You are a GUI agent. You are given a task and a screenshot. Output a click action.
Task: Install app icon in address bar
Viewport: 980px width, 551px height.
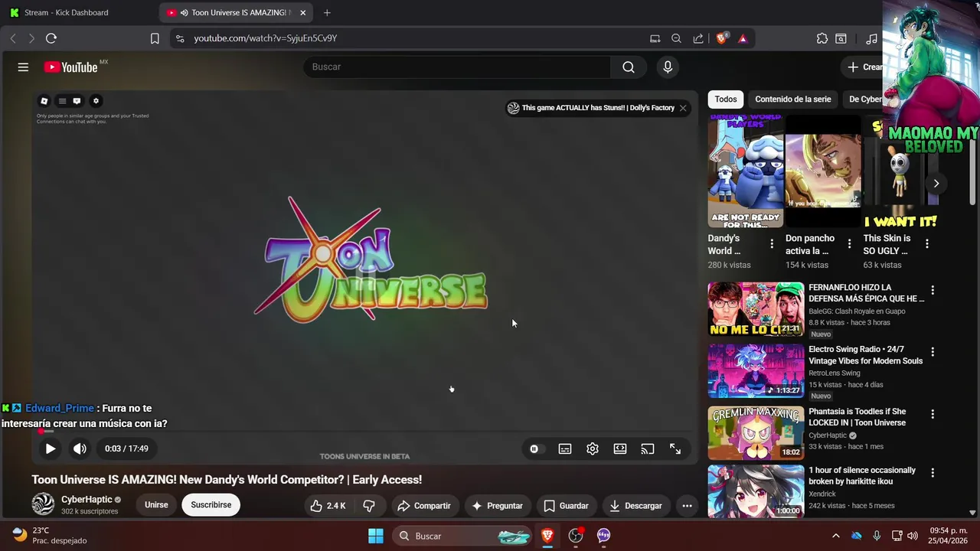coord(655,38)
